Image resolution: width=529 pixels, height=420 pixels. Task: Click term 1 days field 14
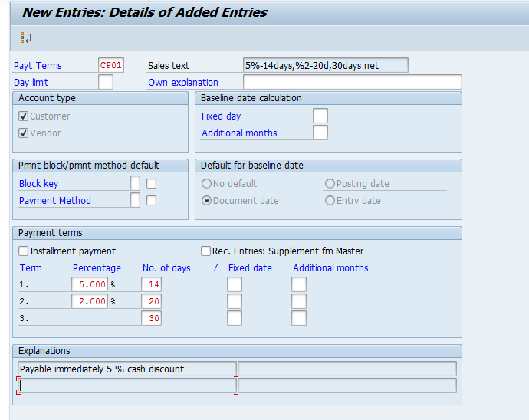pos(151,284)
